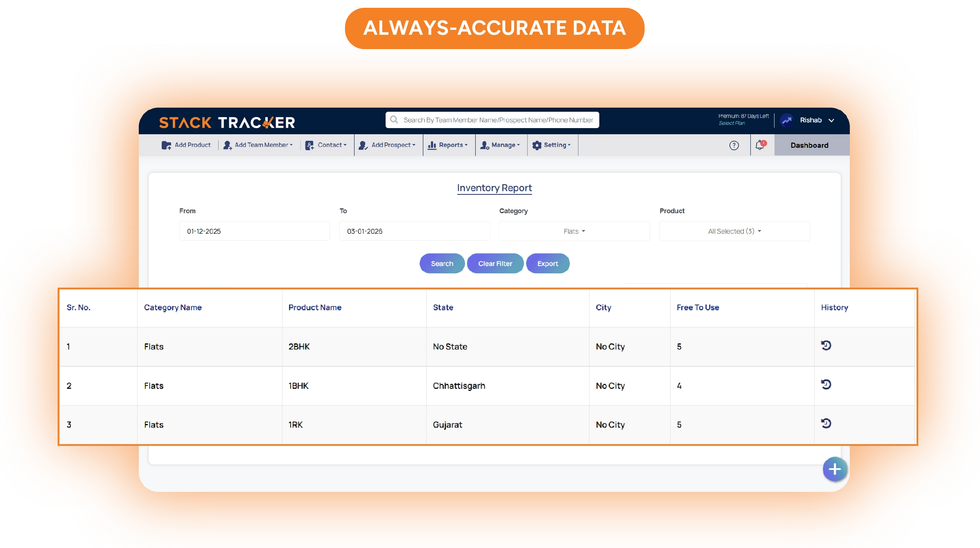The height and width of the screenshot is (548, 980).
Task: Expand the Rishab user menu chevron
Action: click(x=831, y=120)
